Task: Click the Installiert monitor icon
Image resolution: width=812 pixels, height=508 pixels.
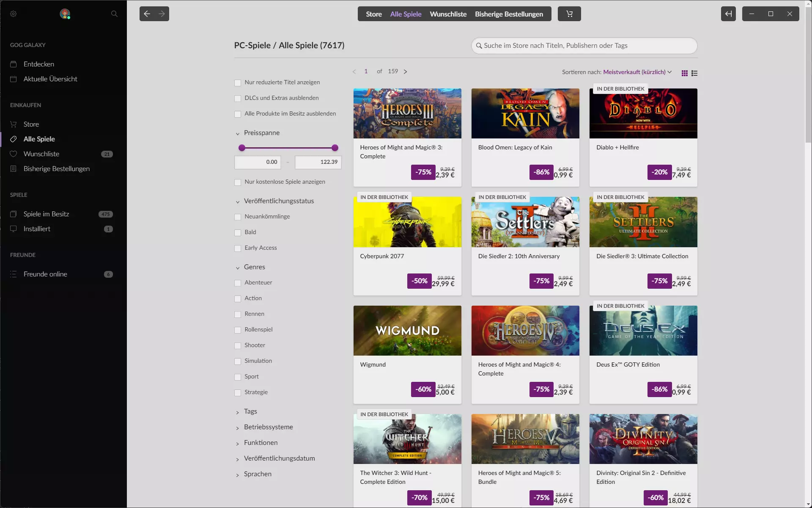Action: tap(14, 229)
